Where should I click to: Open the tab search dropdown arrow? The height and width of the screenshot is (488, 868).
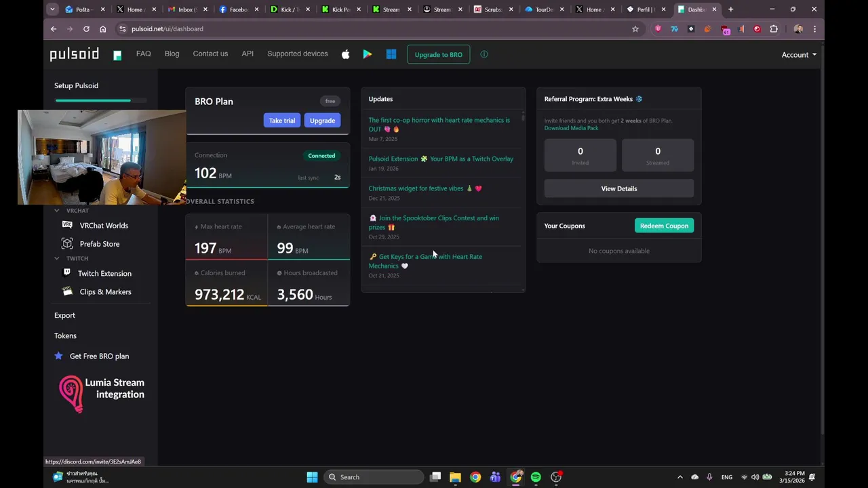pos(52,9)
